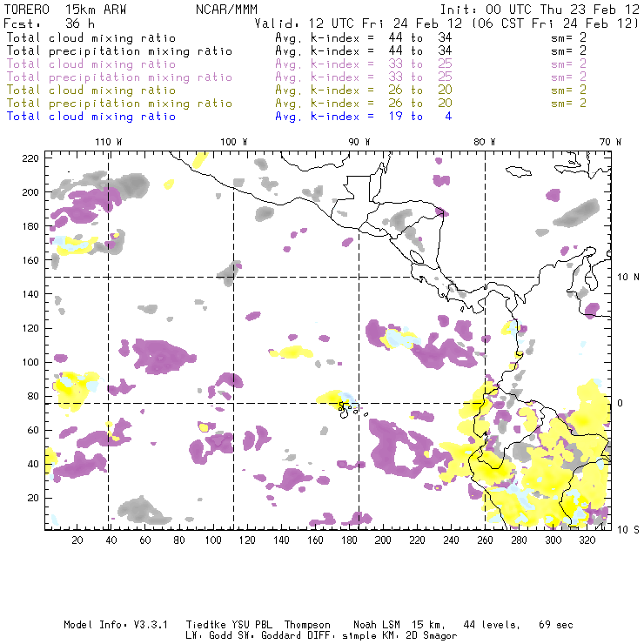Image resolution: width=644 pixels, height=644 pixels.
Task: Click the "0" equator latitude label
Action: click(621, 403)
